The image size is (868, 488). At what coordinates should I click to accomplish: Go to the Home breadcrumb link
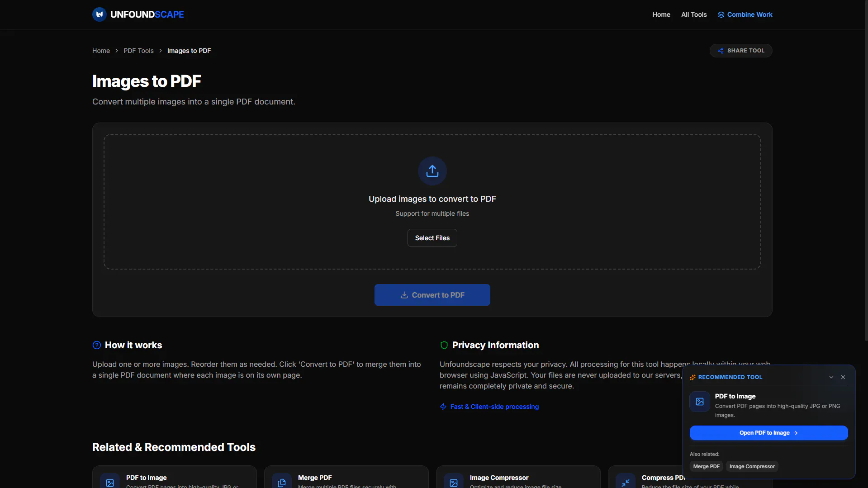(x=101, y=51)
